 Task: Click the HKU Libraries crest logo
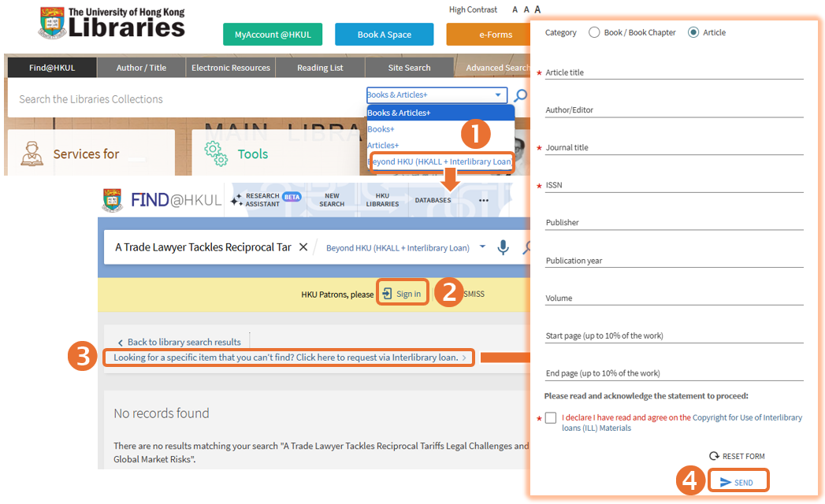pyautogui.click(x=52, y=23)
